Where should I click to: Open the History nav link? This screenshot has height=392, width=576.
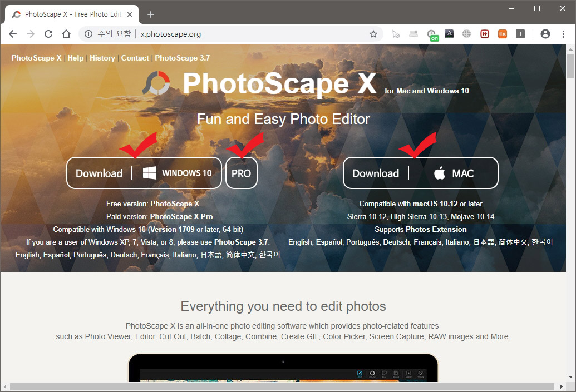coord(102,58)
